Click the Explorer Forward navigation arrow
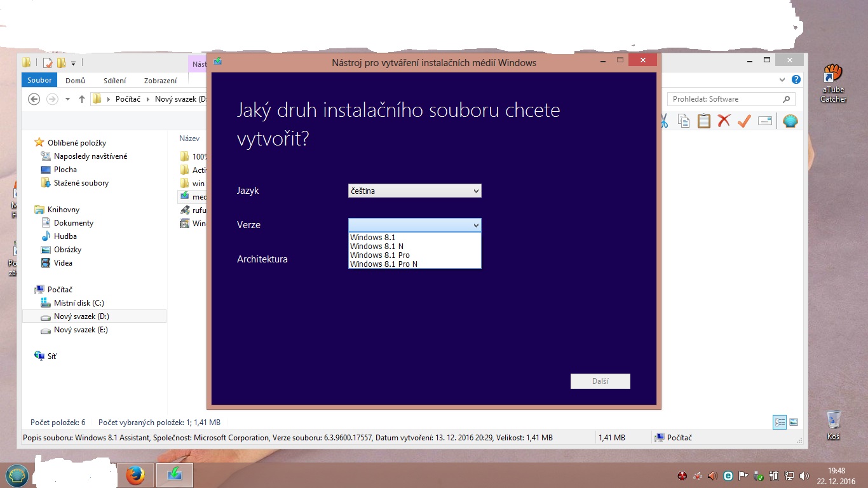 (52, 99)
